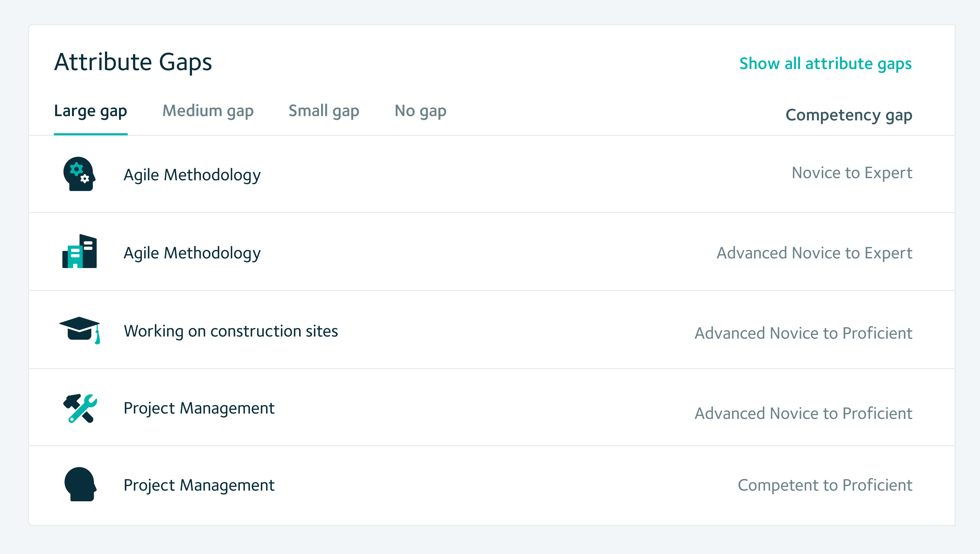Click the plain head silhouette icon
The width and height of the screenshot is (980, 554).
[80, 484]
